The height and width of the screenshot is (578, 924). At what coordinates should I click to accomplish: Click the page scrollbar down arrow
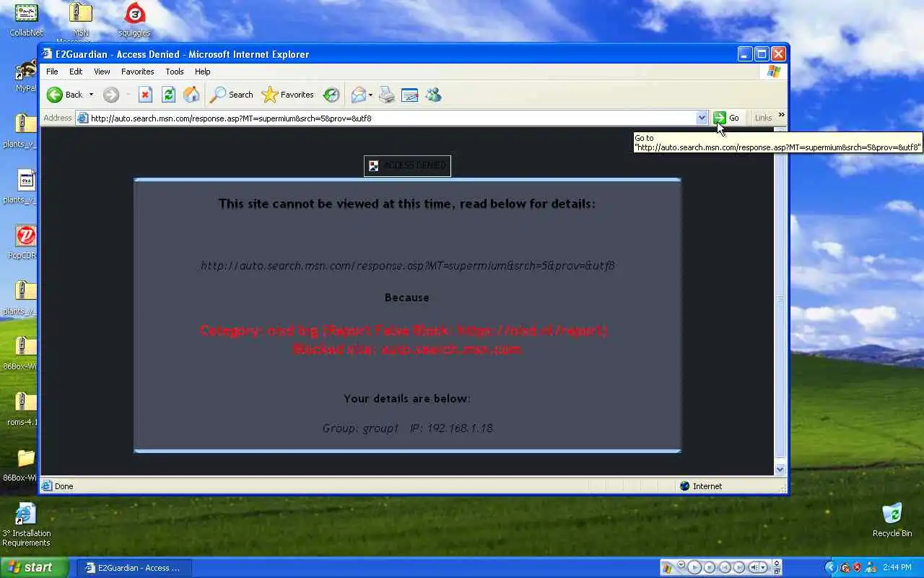pos(780,469)
